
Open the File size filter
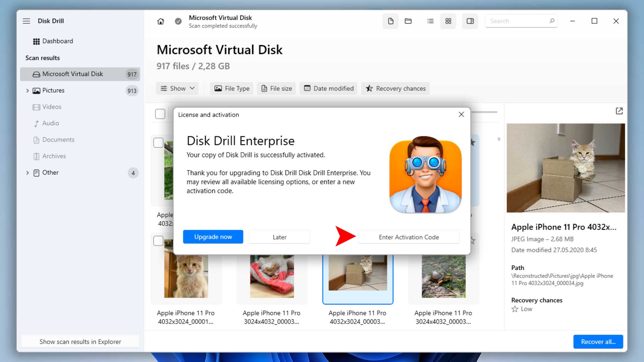(276, 88)
